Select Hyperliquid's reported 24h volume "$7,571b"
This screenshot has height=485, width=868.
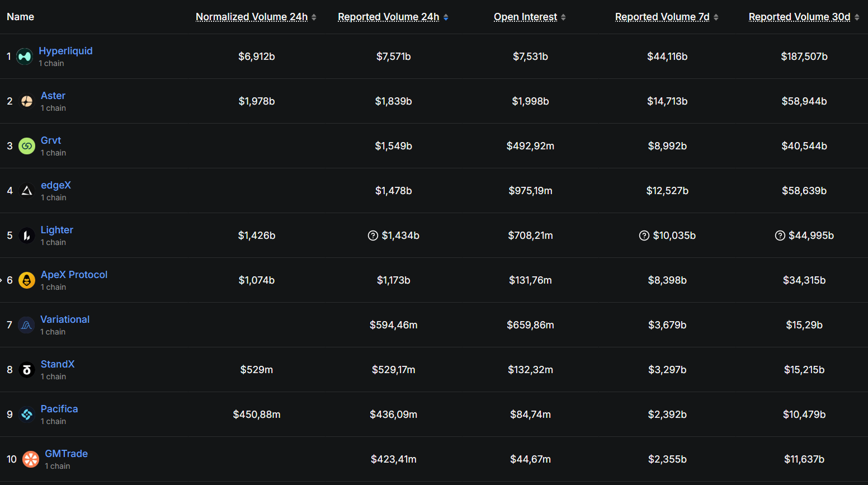pyautogui.click(x=394, y=56)
